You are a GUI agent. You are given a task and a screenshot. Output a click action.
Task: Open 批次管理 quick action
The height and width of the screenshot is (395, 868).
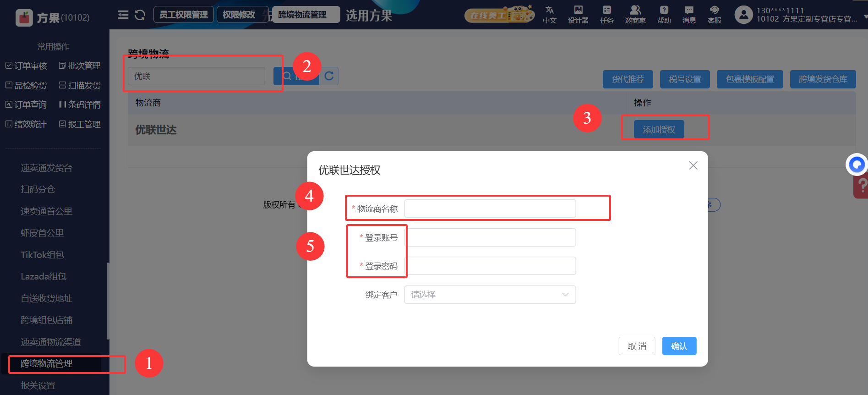pyautogui.click(x=80, y=66)
